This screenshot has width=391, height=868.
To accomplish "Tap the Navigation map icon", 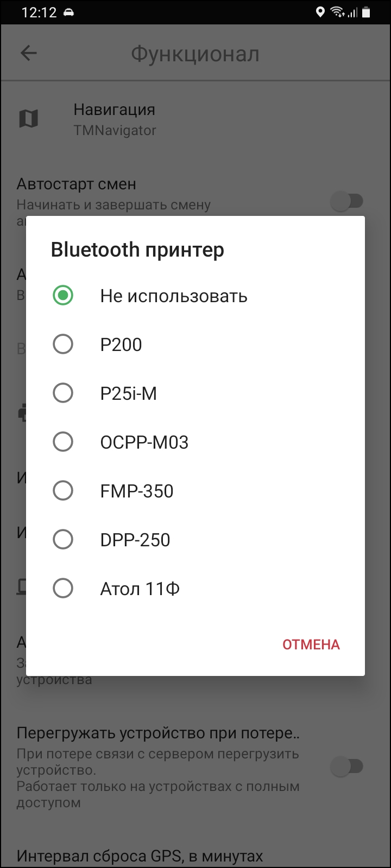I will coord(29,119).
